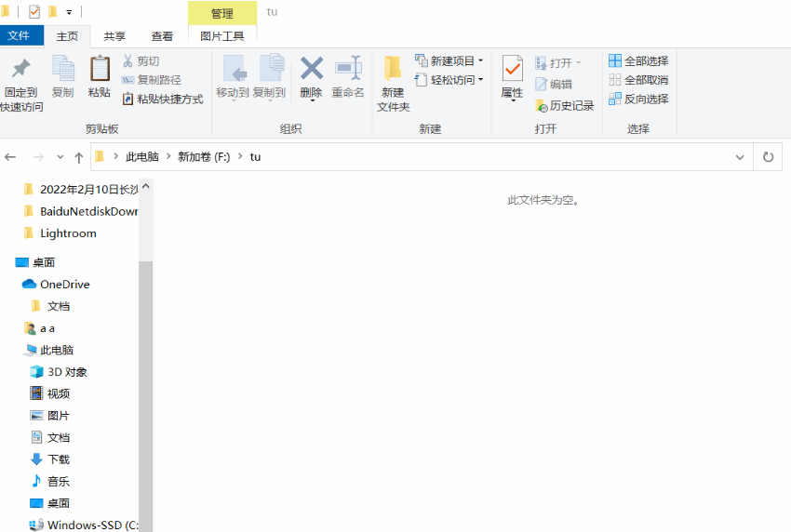Select 2022年2月10日长沙 folder in sidebar
Image resolution: width=791 pixels, height=532 pixels.
coord(81,189)
